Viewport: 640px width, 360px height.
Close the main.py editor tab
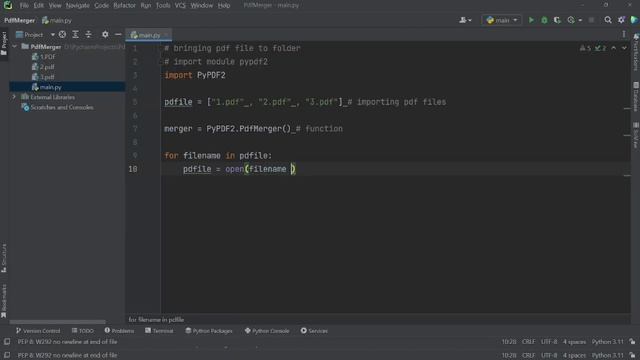[x=166, y=35]
